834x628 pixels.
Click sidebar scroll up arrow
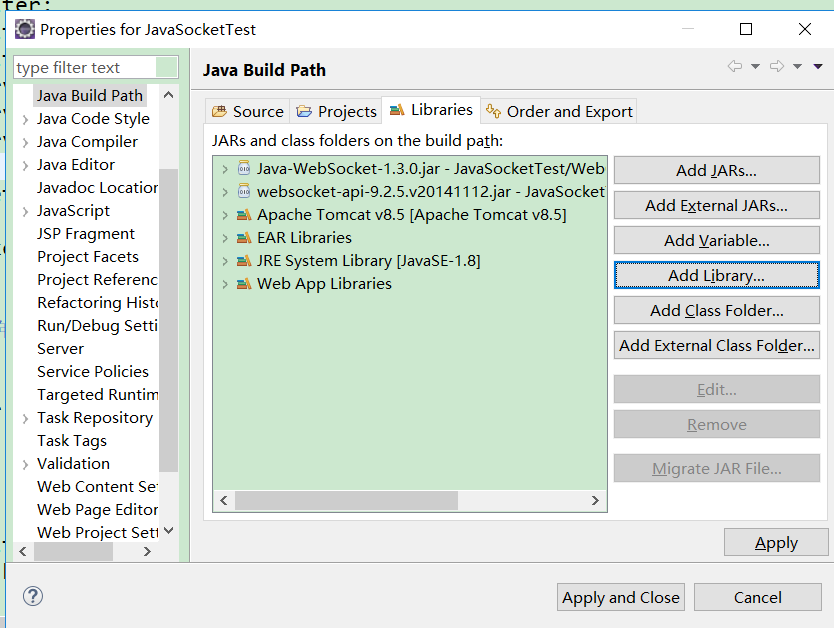tap(169, 95)
